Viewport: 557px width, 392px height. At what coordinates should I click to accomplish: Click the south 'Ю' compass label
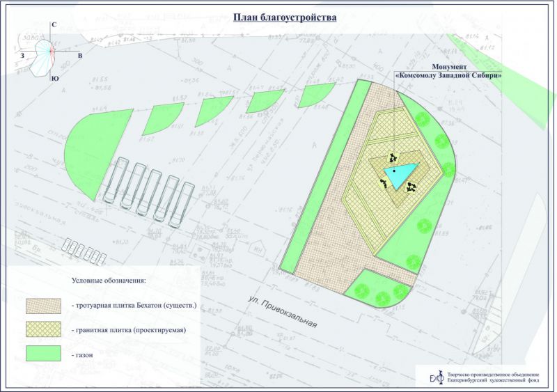(54, 79)
